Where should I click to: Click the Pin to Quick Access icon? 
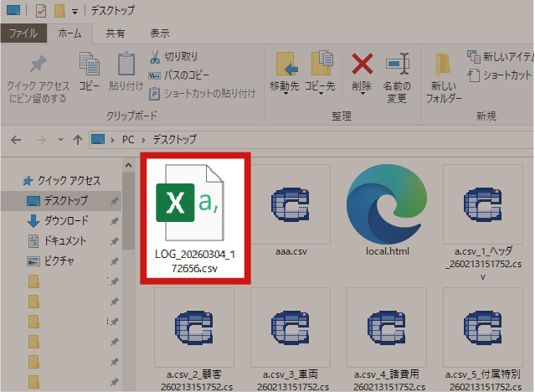[37, 65]
